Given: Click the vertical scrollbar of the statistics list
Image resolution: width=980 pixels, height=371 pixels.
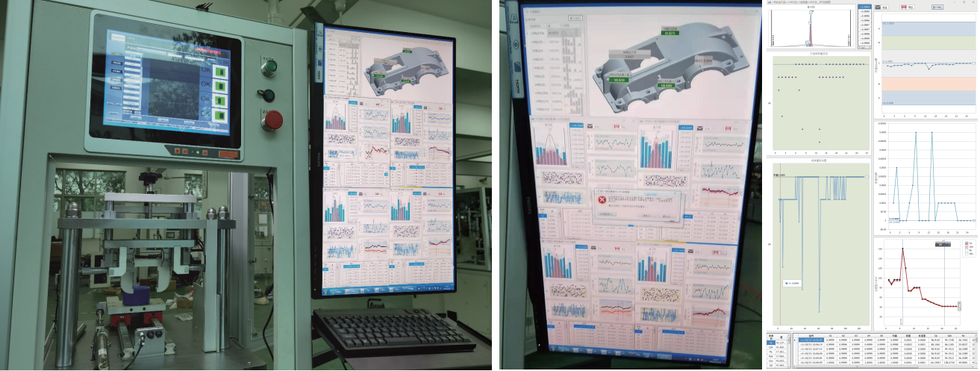Looking at the screenshot, I should 789,350.
